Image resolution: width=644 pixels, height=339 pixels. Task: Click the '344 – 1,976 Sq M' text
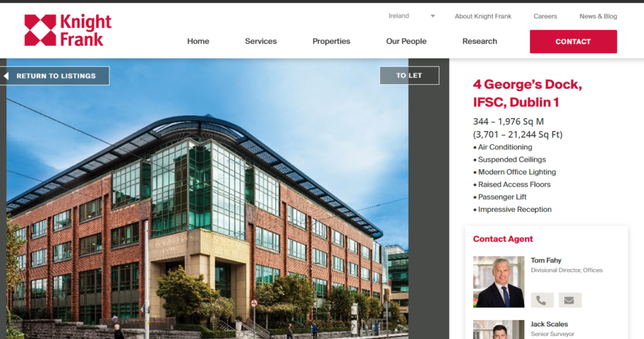pyautogui.click(x=508, y=121)
